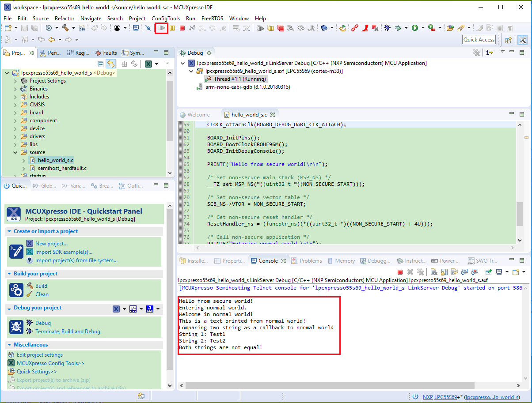Click the Suspend (pause) toolbar icon
This screenshot has width=532, height=403.
click(x=172, y=28)
